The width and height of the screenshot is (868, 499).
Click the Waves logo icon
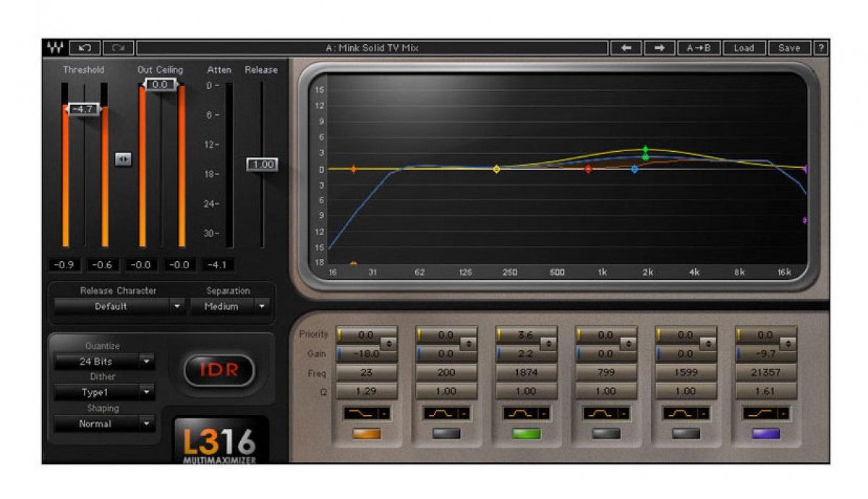coord(55,48)
